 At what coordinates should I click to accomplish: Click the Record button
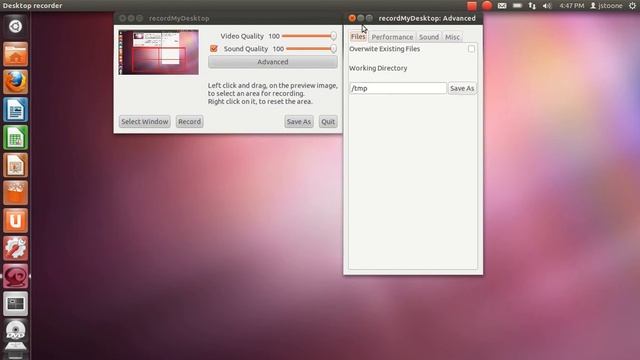[x=189, y=122]
